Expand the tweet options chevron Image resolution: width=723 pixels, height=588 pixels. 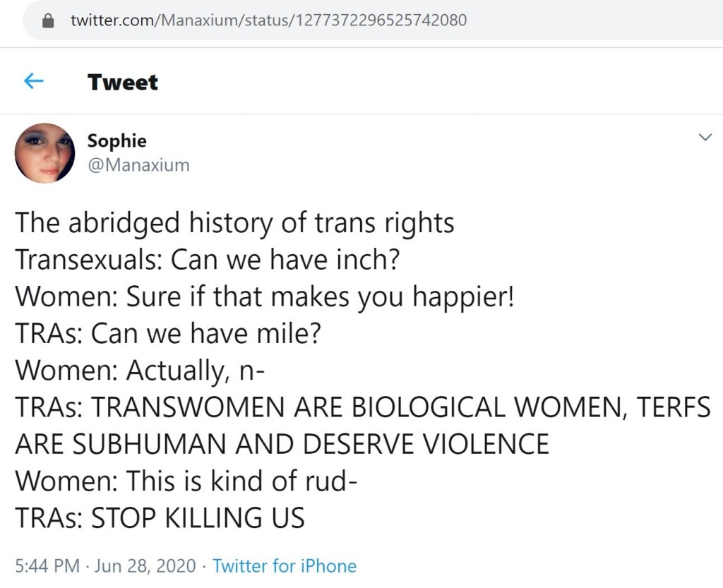(704, 138)
